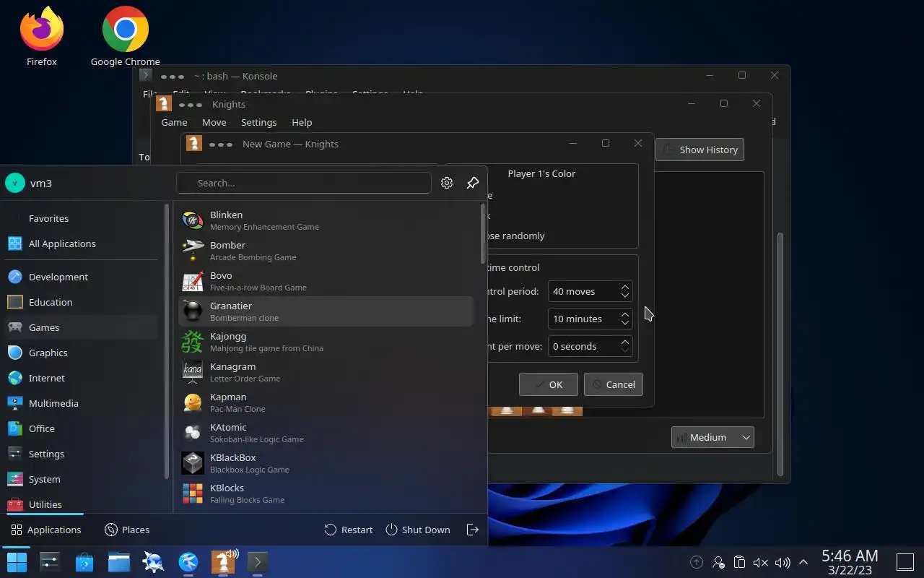
Task: Launch Kanagram letter order game
Action: pos(326,372)
